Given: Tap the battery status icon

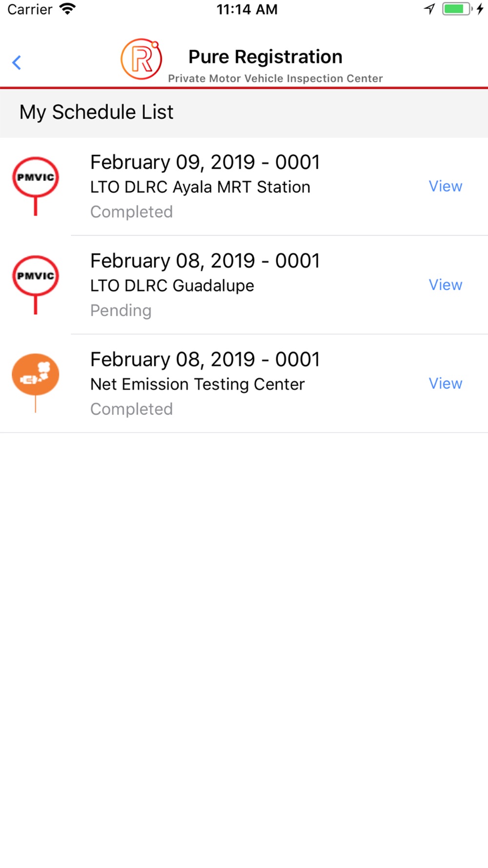Looking at the screenshot, I should pyautogui.click(x=456, y=9).
